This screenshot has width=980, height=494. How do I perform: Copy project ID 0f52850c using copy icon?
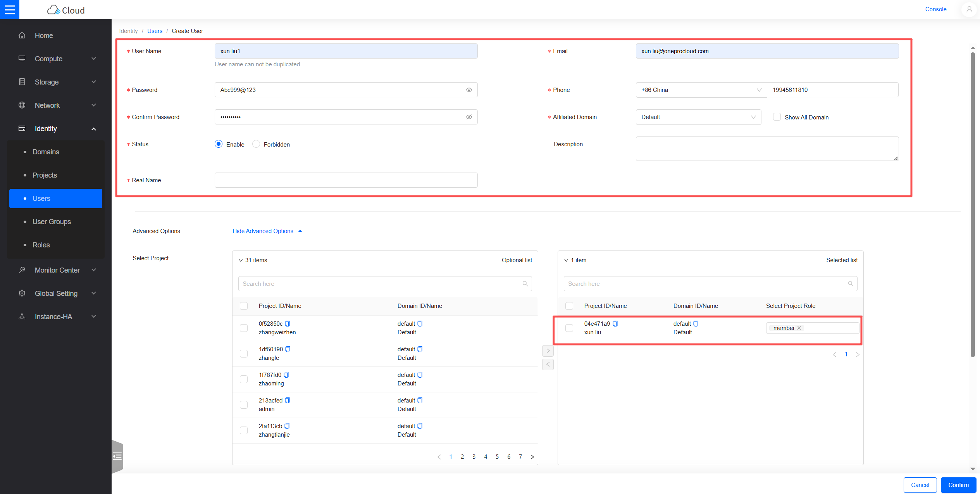pos(287,323)
